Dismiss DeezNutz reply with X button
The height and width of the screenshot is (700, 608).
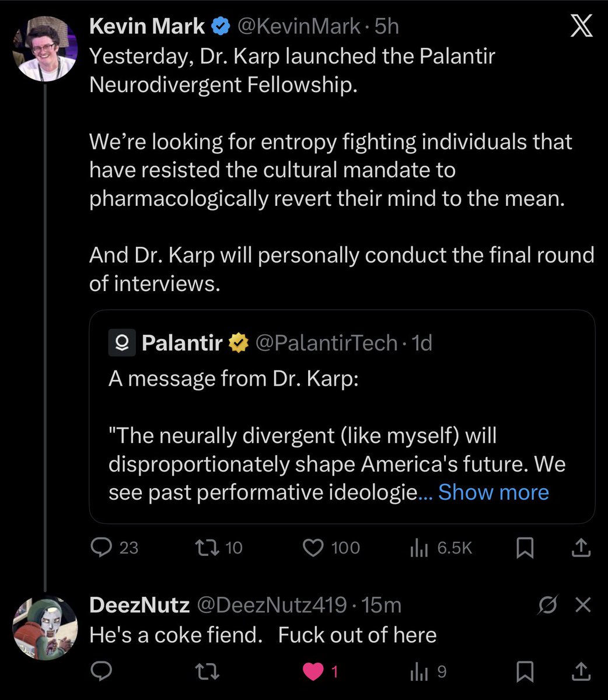pos(582,605)
